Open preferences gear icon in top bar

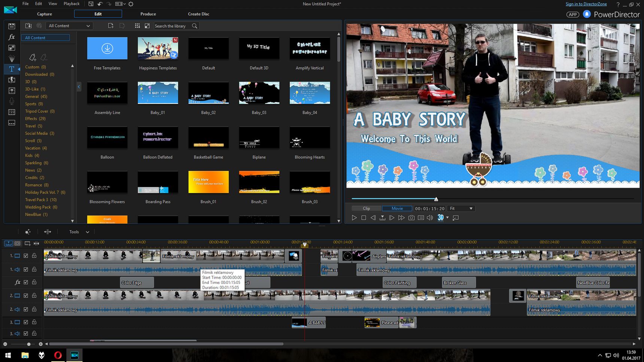pyautogui.click(x=131, y=4)
